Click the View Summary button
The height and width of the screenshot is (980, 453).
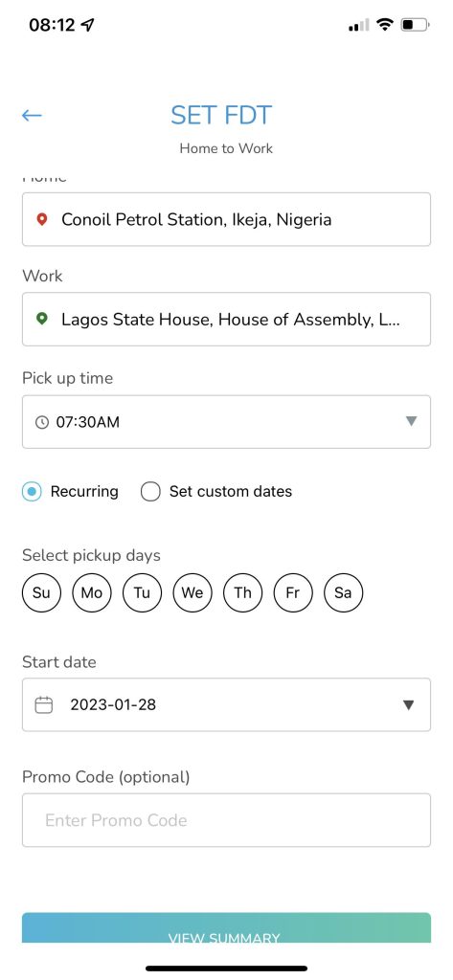226,928
